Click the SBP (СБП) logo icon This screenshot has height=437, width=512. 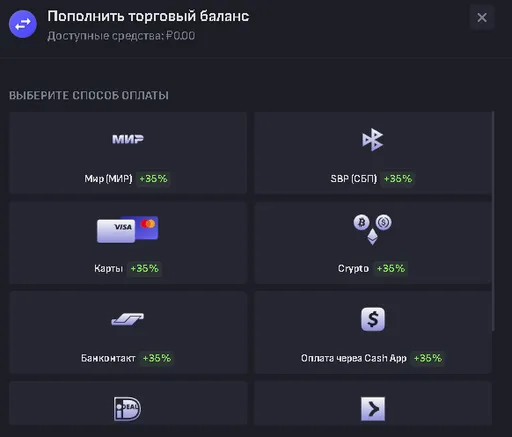(373, 139)
